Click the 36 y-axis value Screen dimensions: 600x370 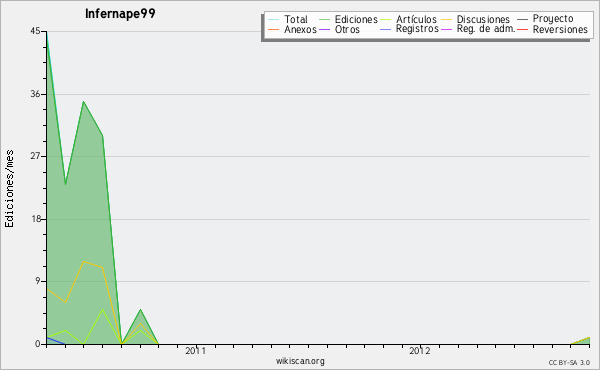(x=35, y=94)
